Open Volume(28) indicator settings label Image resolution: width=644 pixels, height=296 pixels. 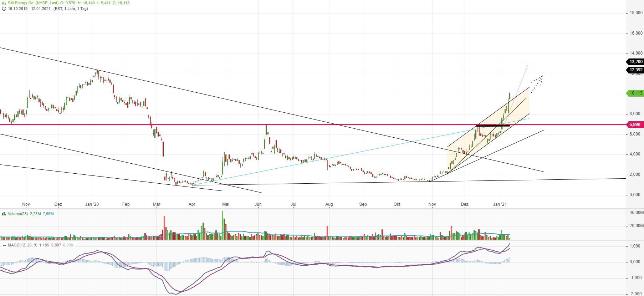tap(18, 214)
